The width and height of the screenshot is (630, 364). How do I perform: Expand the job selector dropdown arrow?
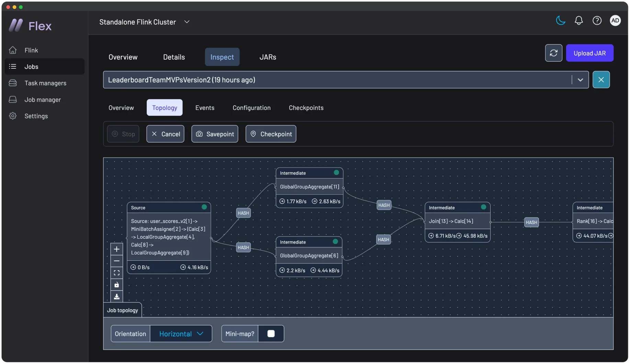580,80
